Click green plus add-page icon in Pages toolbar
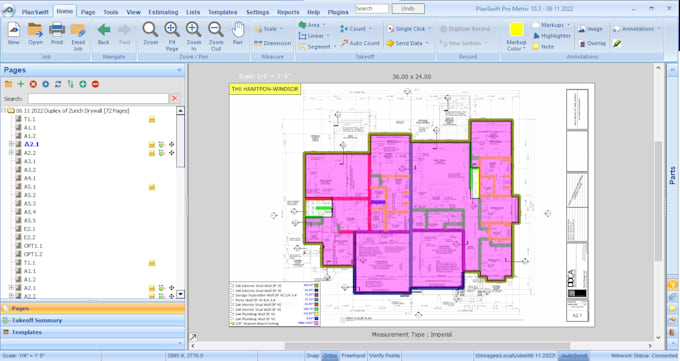680x361 pixels. (20, 84)
